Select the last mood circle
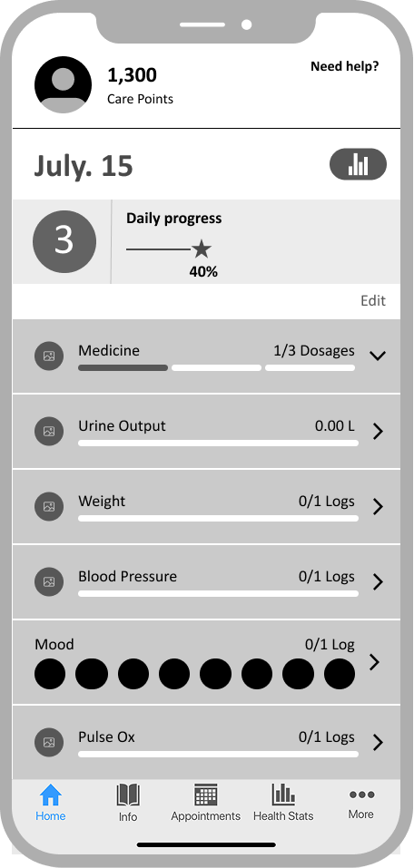 click(x=340, y=674)
